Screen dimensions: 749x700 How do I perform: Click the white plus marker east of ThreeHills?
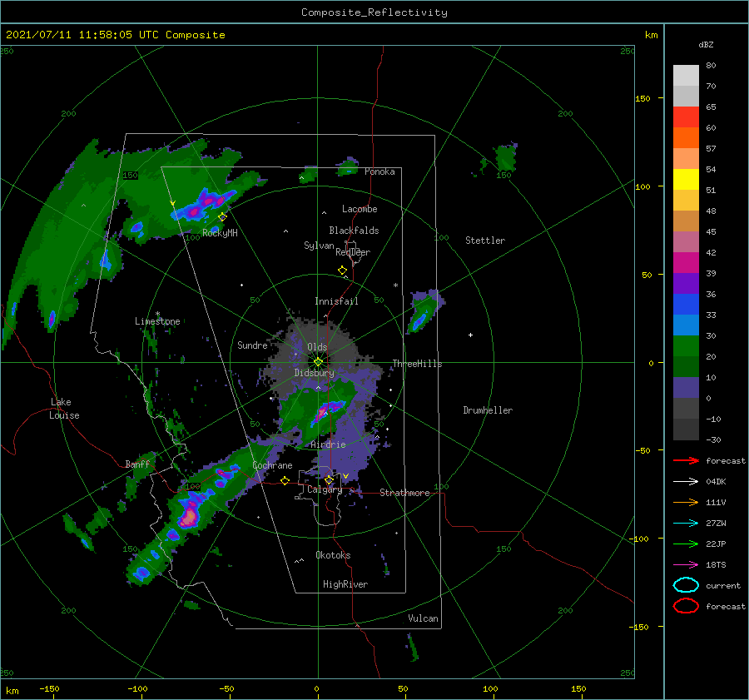click(470, 335)
